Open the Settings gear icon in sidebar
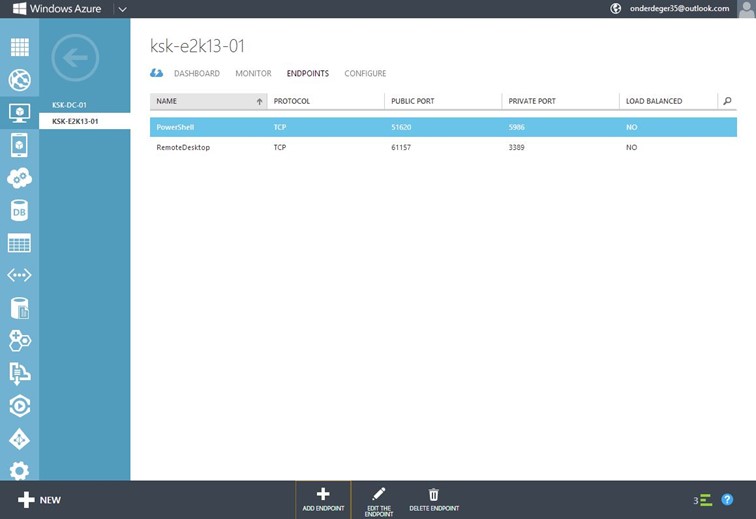 19,470
